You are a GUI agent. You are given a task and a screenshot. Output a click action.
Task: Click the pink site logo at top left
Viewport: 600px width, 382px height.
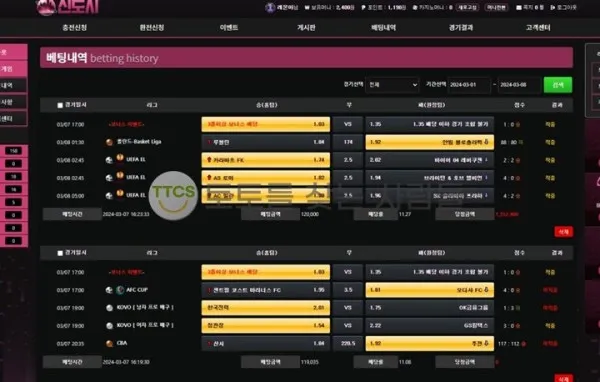[67, 7]
